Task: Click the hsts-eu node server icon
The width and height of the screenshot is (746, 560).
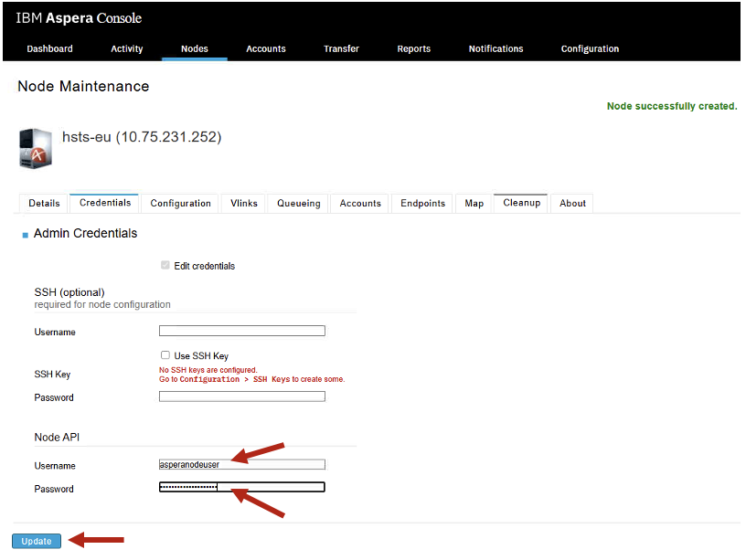Action: pyautogui.click(x=36, y=148)
